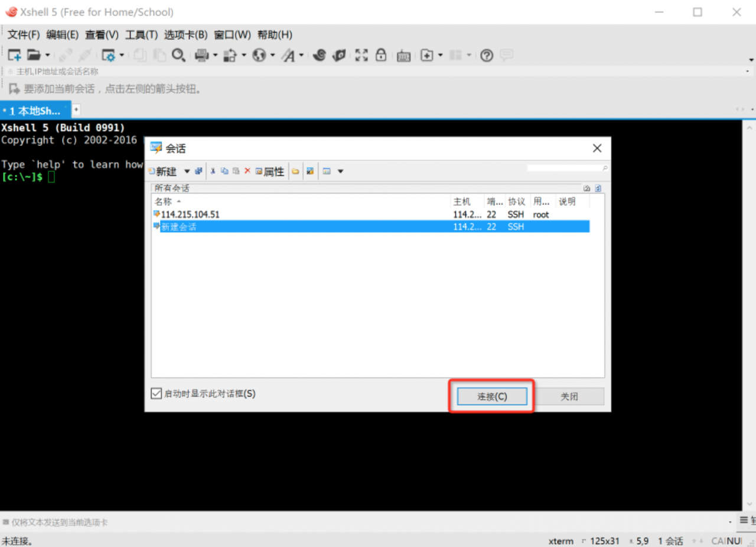Select the 新建会话 session row

click(x=371, y=226)
